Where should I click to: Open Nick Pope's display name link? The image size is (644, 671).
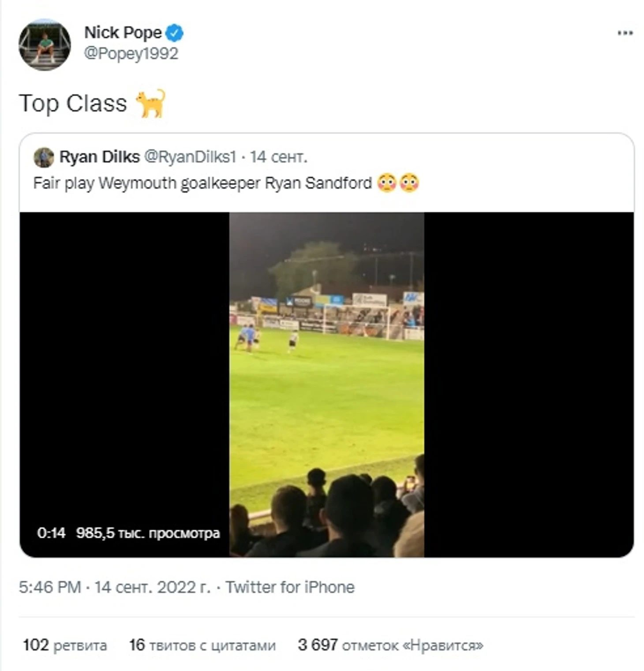click(123, 33)
